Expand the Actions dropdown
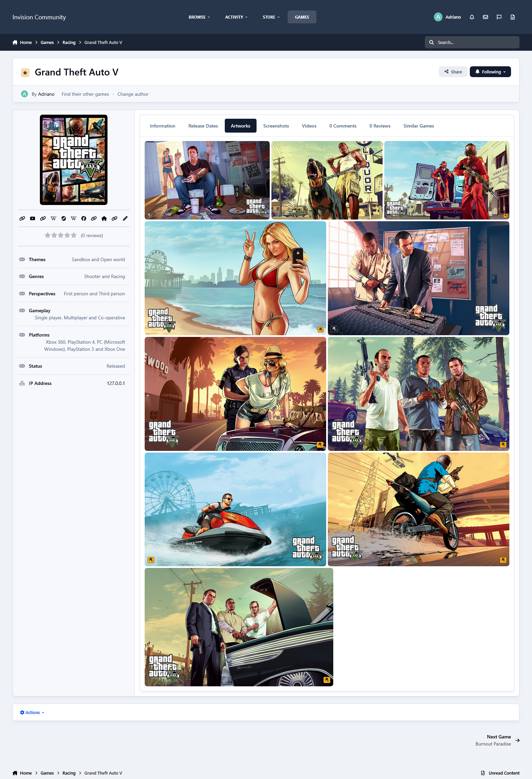The width and height of the screenshot is (532, 779). [x=32, y=712]
